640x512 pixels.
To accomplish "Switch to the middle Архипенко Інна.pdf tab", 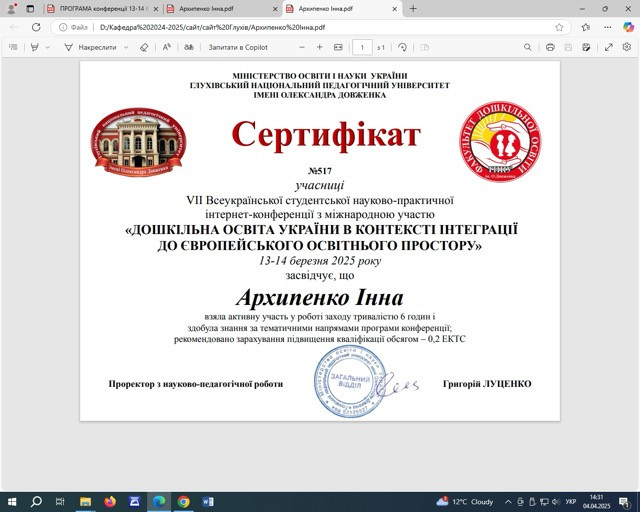I will click(x=222, y=9).
